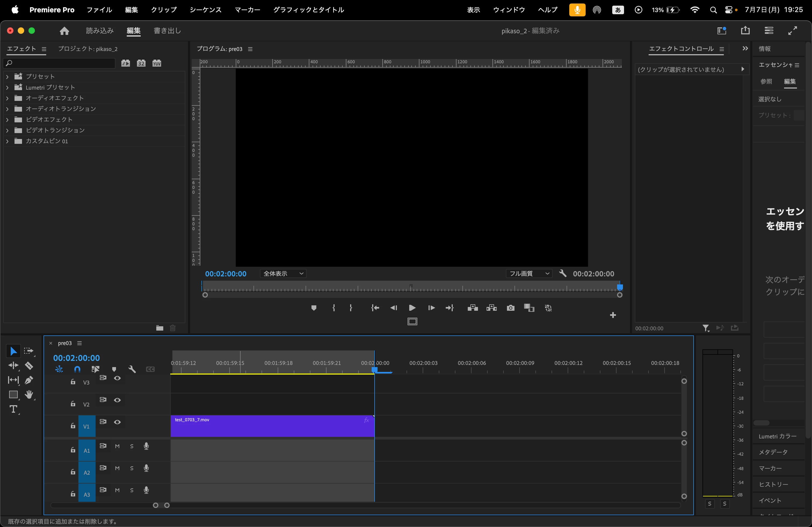Hide the V1 track with its eye icon
The height and width of the screenshot is (527, 812).
coord(117,422)
